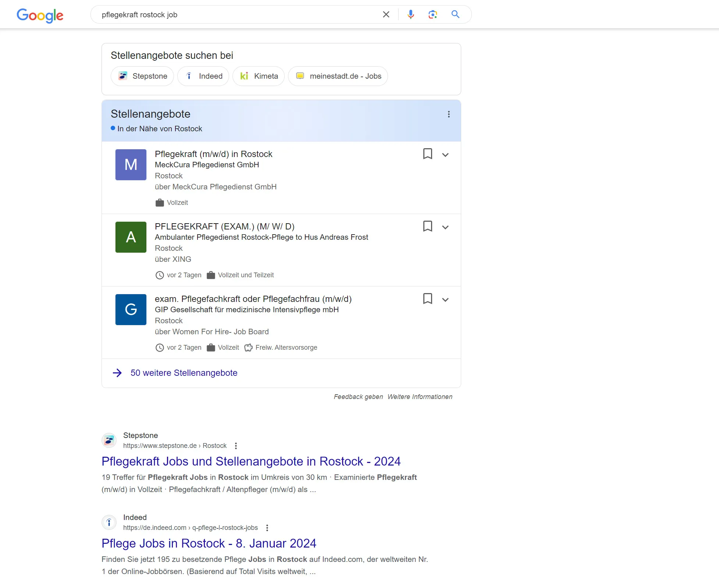Bookmark the MeckCura Pflegekraft job

tap(427, 154)
